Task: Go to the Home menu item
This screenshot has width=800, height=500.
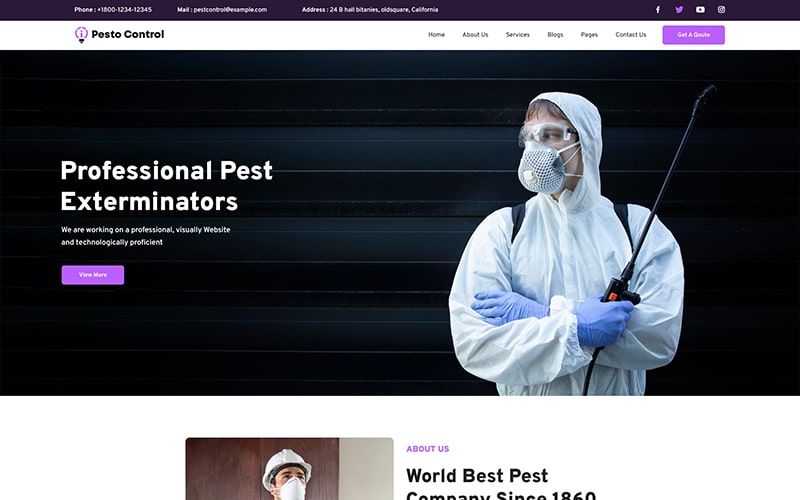Action: [436, 35]
